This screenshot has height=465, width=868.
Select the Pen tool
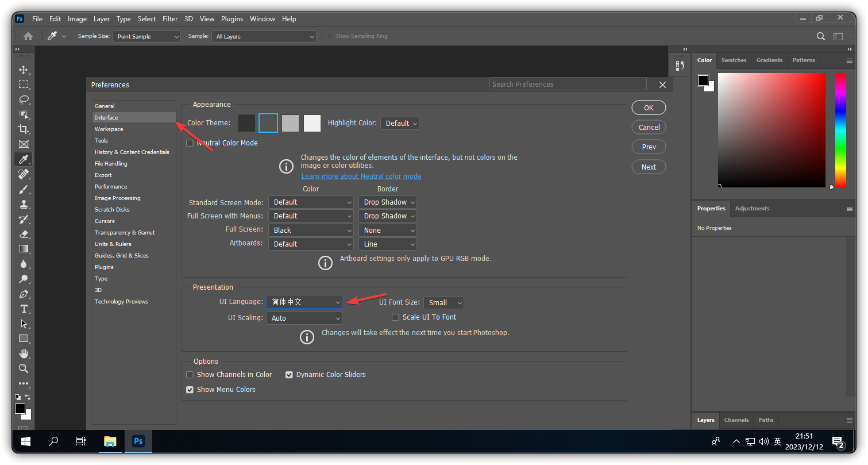[24, 294]
